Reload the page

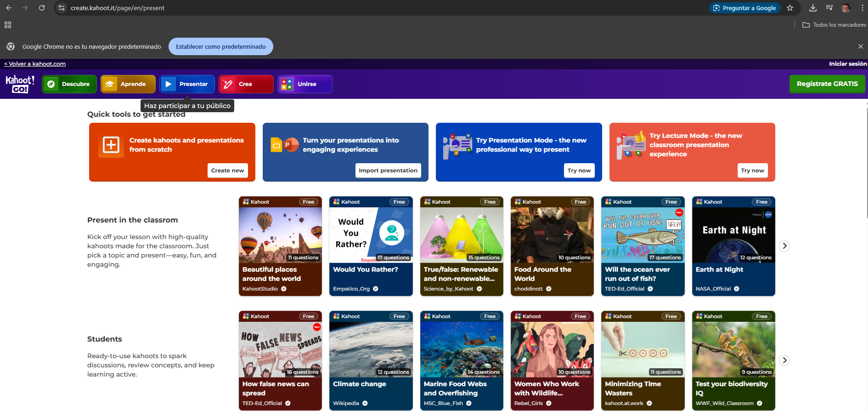42,8
